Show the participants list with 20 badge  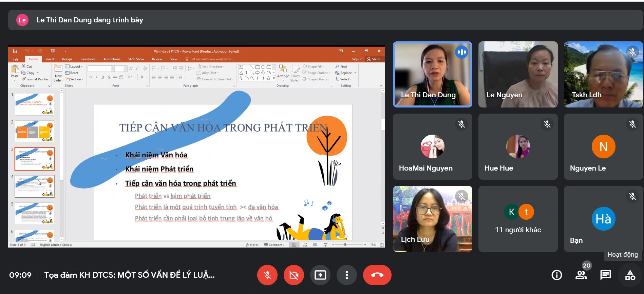[x=581, y=275]
